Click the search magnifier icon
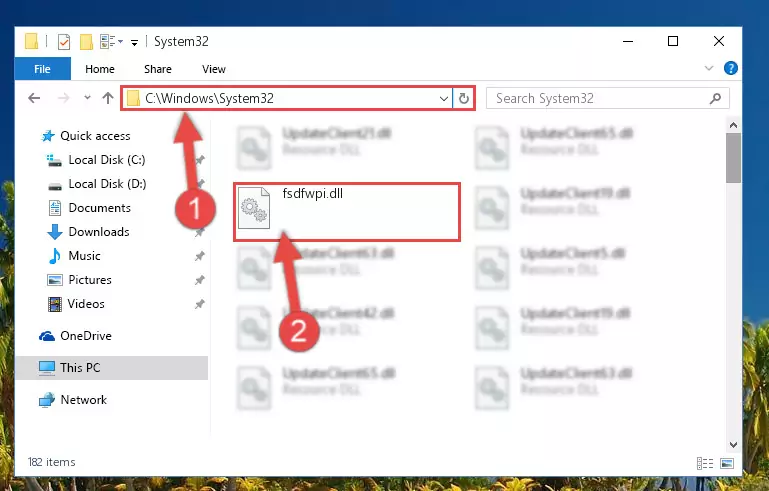Screen dimensions: 769x491 tap(715, 99)
